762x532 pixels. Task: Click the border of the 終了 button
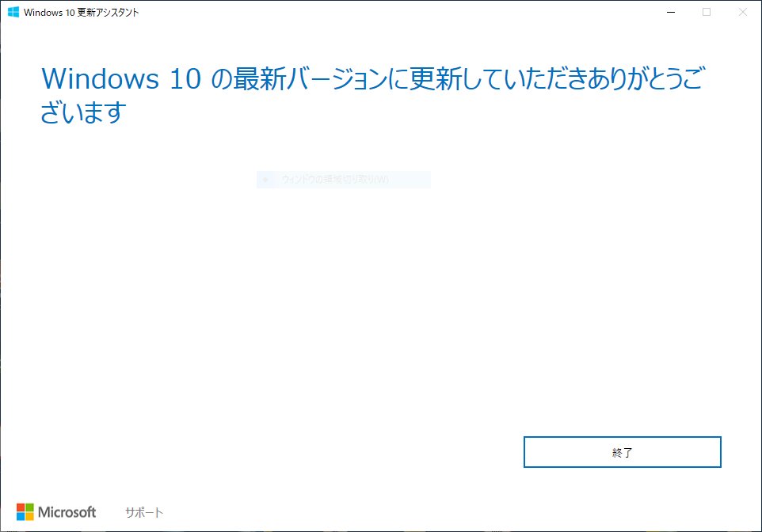(x=622, y=437)
